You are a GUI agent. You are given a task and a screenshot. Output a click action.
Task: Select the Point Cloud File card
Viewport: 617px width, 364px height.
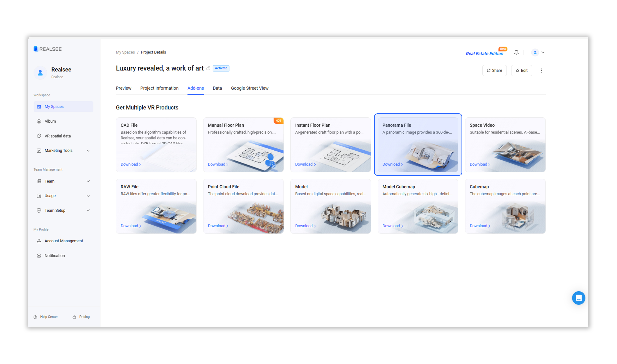tap(243, 206)
